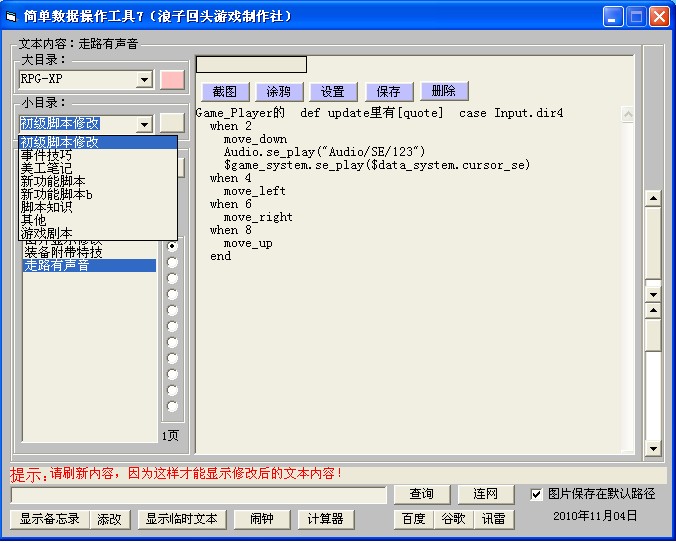The width and height of the screenshot is (676, 543).
Task: Collapse the 小目录 dropdown using its arrow
Action: 144,125
